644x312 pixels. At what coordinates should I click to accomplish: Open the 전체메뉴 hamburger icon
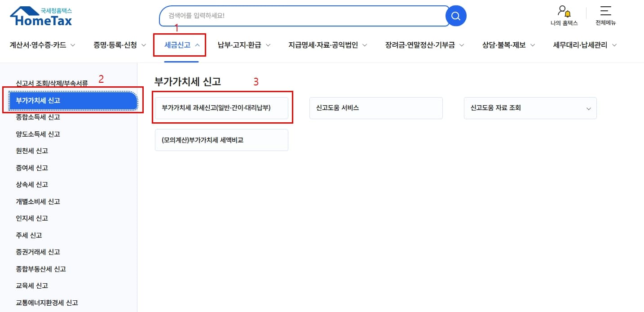605,11
